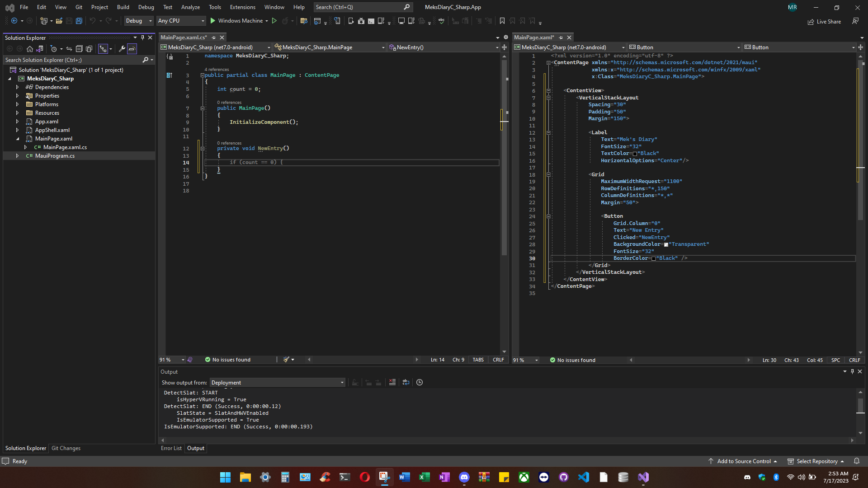Toggle pin on MainPage.xaml tab
868x488 pixels.
[x=561, y=38]
